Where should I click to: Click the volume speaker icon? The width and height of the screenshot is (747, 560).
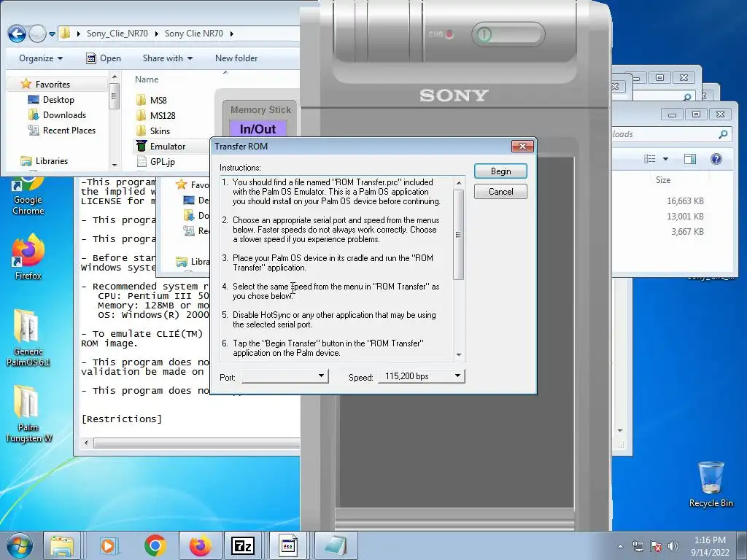click(x=673, y=546)
